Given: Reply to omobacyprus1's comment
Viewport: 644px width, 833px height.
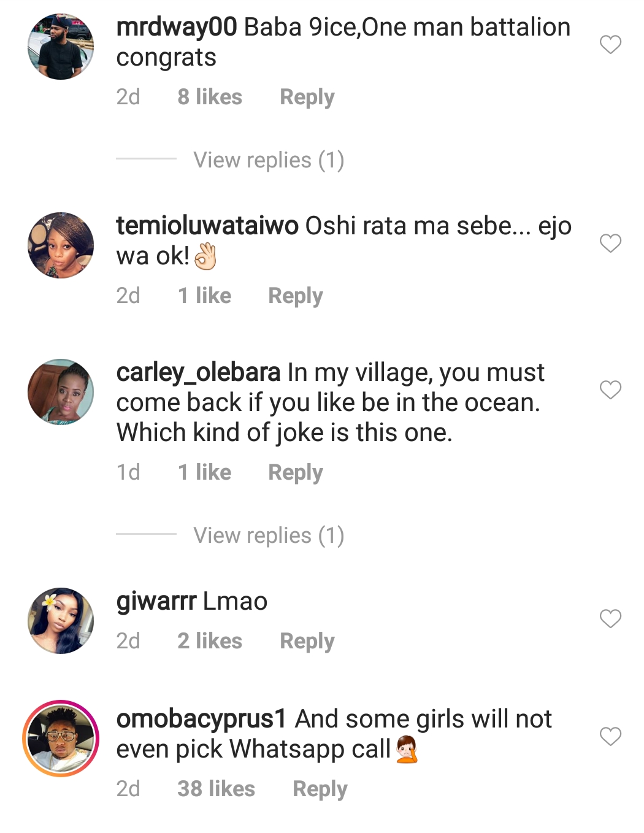Looking at the screenshot, I should click(x=320, y=789).
